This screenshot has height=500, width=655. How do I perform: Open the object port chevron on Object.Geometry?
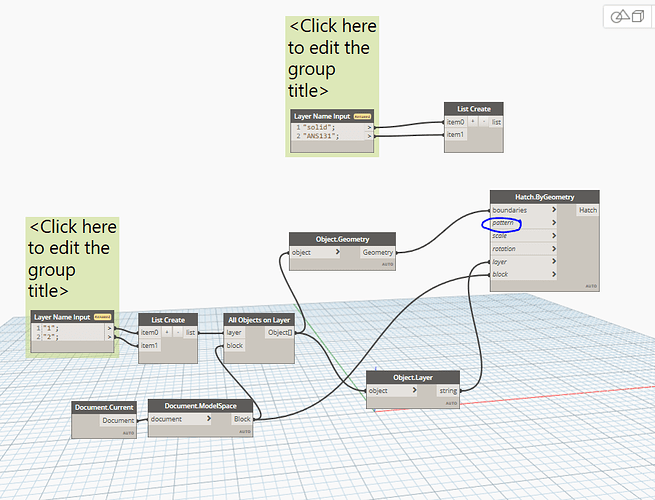pyautogui.click(x=337, y=252)
